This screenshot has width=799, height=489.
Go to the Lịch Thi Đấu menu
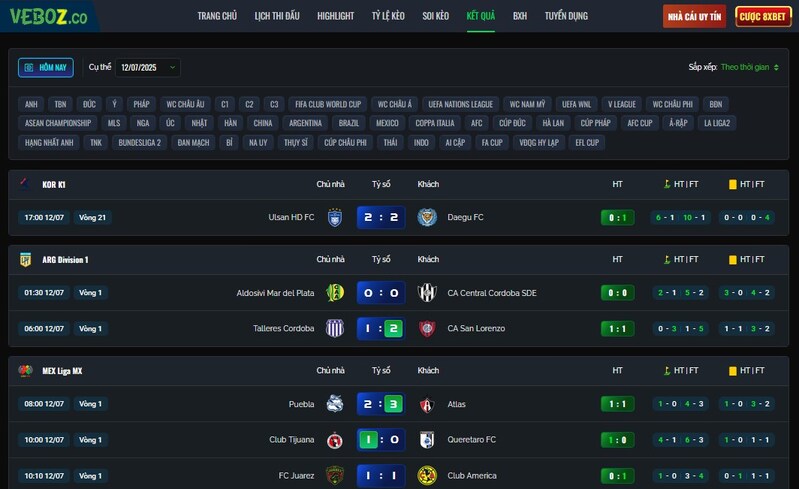click(277, 16)
